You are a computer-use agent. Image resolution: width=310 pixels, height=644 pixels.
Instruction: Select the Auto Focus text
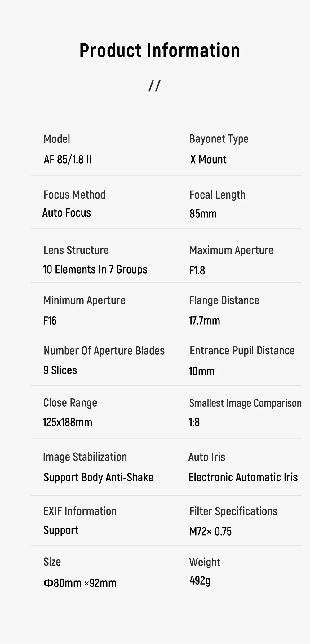67,213
